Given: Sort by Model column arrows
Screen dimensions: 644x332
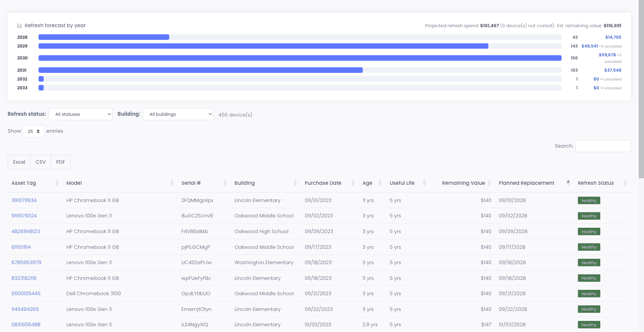Looking at the screenshot, I should (172, 183).
